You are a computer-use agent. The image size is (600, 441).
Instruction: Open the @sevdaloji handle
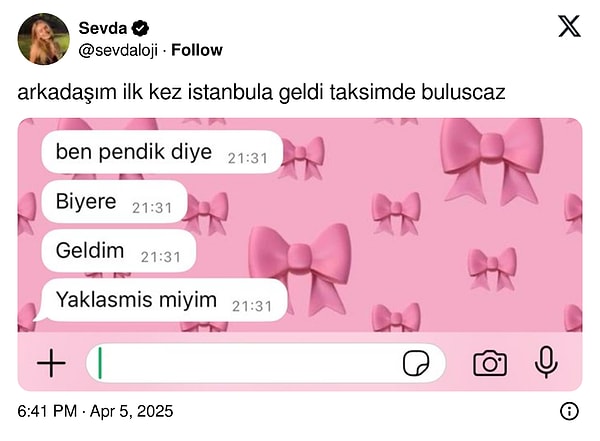coord(118,51)
